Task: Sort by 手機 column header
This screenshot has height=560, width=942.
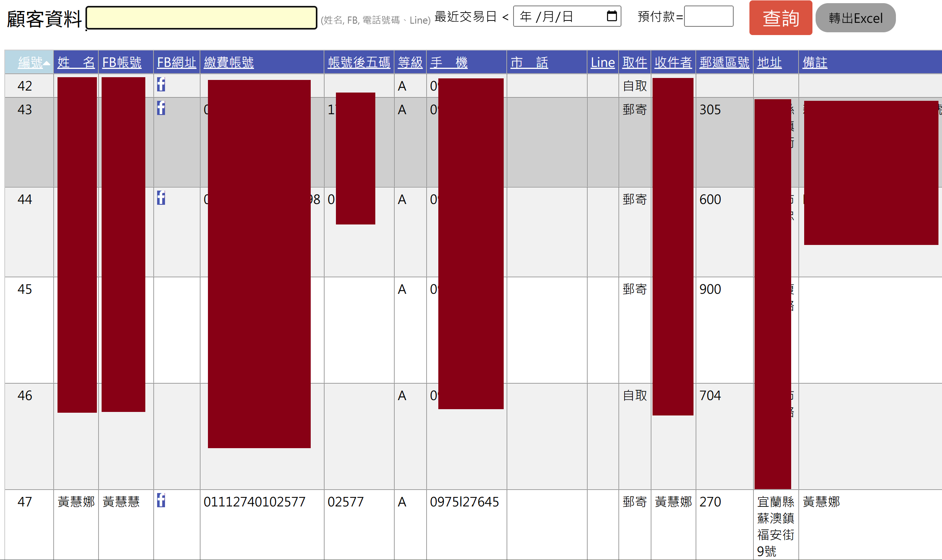Action: pyautogui.click(x=449, y=62)
